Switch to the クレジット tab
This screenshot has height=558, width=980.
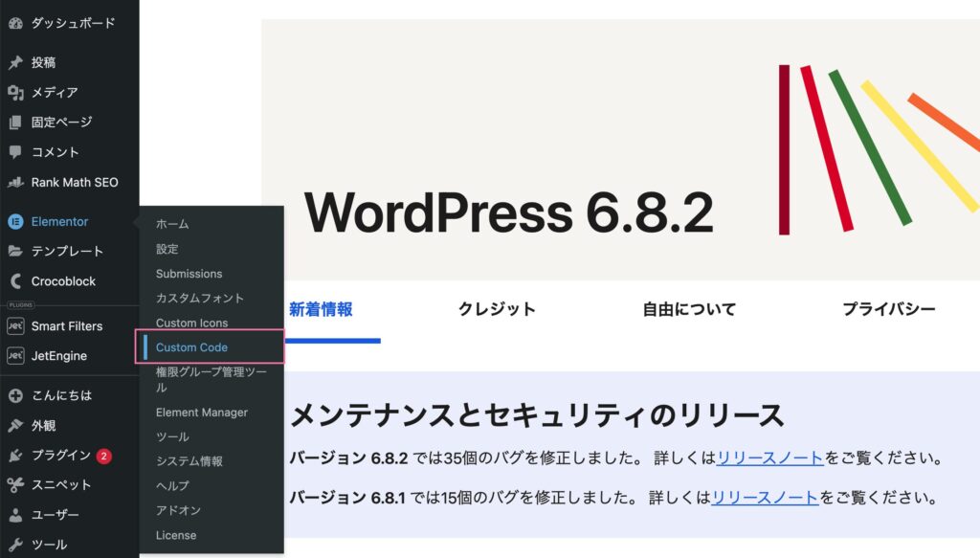497,309
